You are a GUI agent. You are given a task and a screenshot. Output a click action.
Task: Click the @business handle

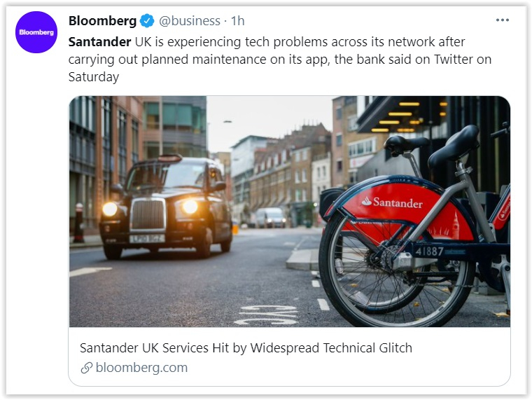pos(190,21)
